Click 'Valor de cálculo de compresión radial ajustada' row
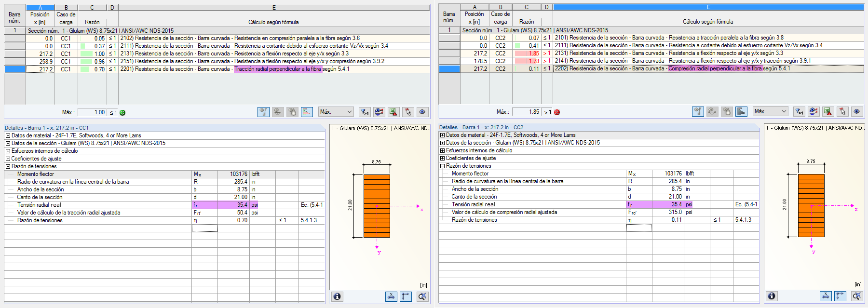Viewport: 868px width, 308px height. [x=598, y=212]
